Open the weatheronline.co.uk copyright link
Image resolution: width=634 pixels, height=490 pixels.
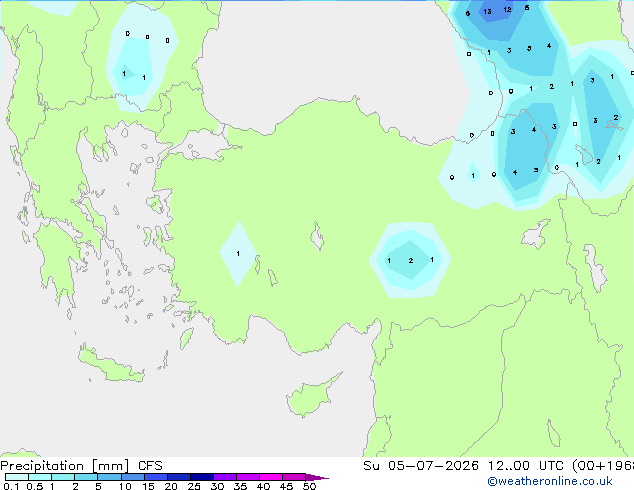click(x=550, y=481)
